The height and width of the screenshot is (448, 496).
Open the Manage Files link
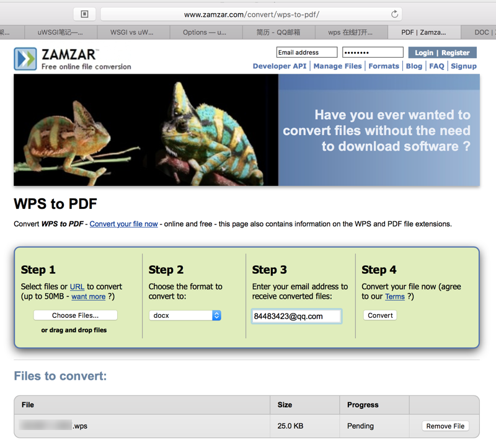coord(337,66)
